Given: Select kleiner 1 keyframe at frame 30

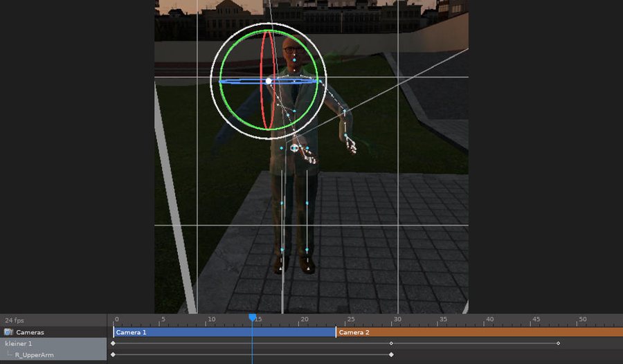Looking at the screenshot, I should (x=391, y=343).
